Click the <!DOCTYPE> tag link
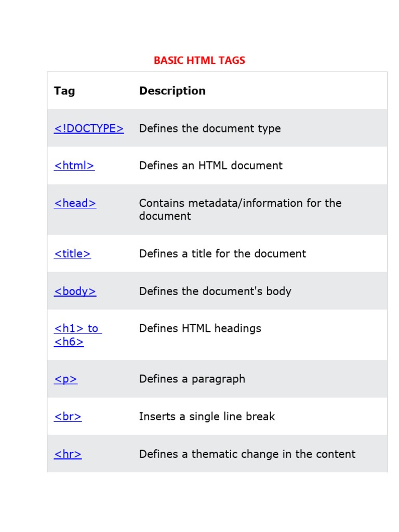The image size is (399, 532). (89, 128)
